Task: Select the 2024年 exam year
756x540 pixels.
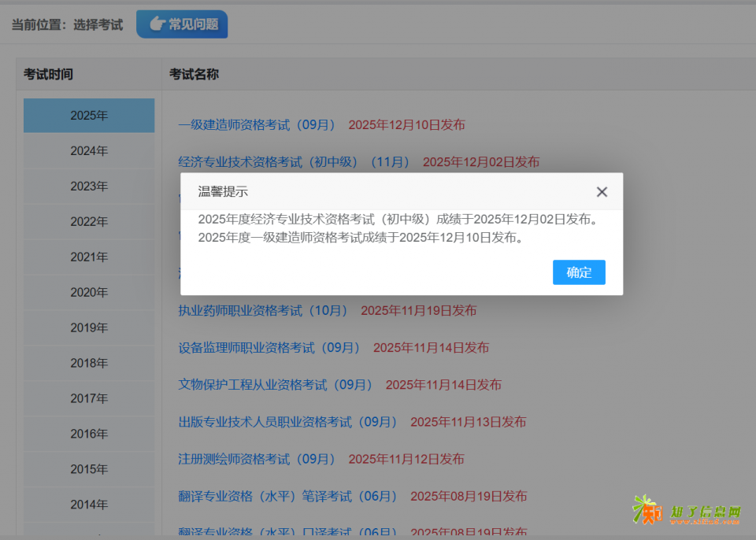Action: click(x=89, y=150)
